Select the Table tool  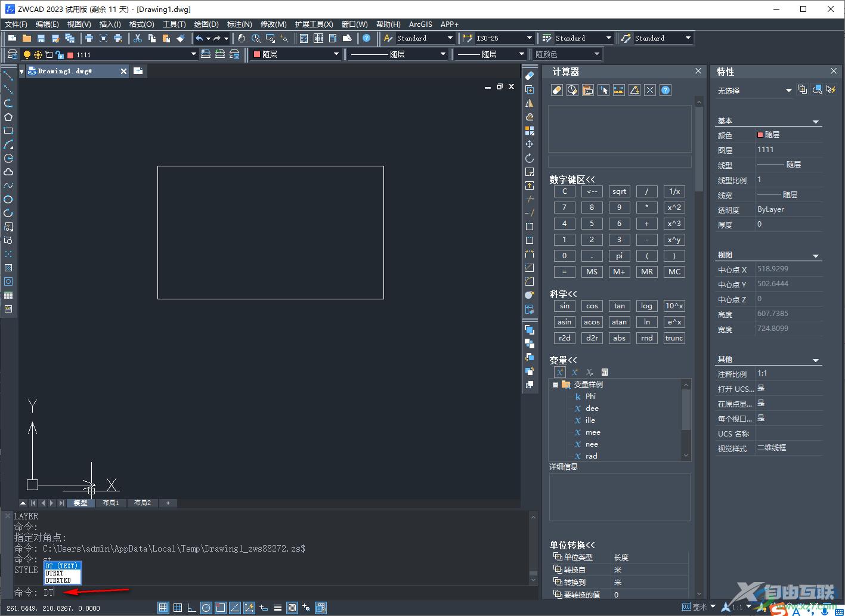(x=8, y=295)
